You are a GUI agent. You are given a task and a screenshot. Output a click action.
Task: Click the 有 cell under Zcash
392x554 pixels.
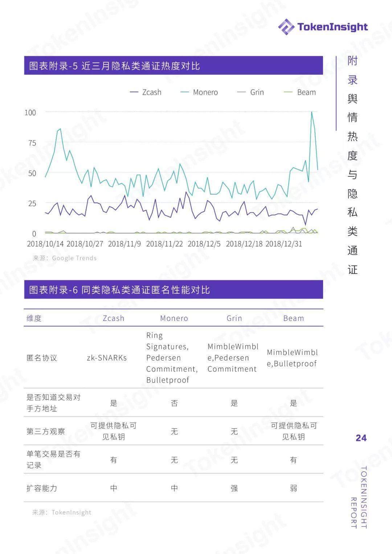tap(114, 460)
